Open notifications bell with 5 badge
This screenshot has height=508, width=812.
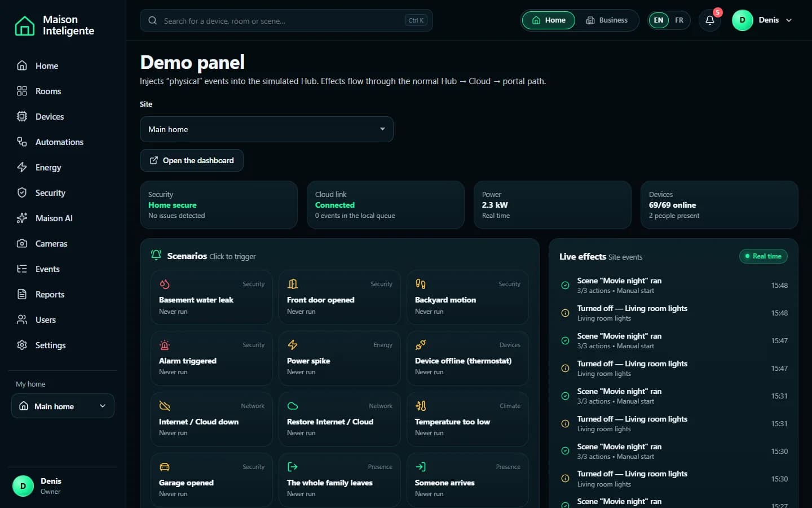point(710,20)
